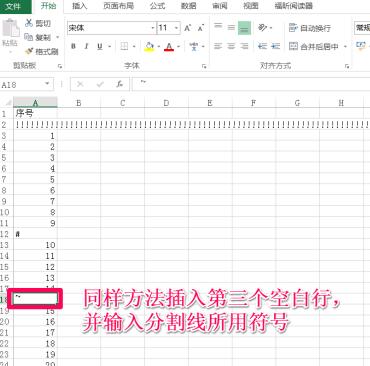Click the top align icon
Image resolution: width=370 pixels, height=366 pixels.
tap(218, 27)
